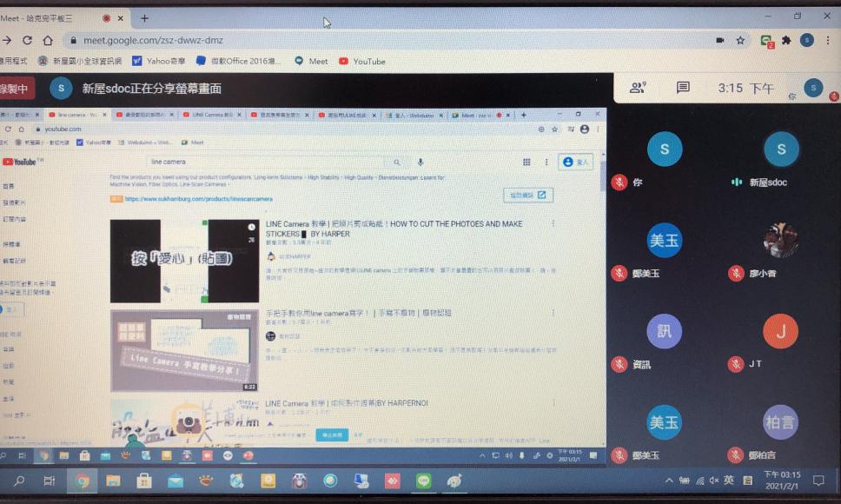Open the Chrome extensions puzzle icon
The height and width of the screenshot is (504, 841).
point(786,40)
